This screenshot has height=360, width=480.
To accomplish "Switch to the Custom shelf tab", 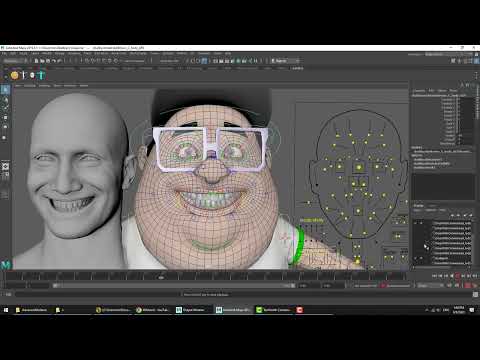I will click(298, 68).
